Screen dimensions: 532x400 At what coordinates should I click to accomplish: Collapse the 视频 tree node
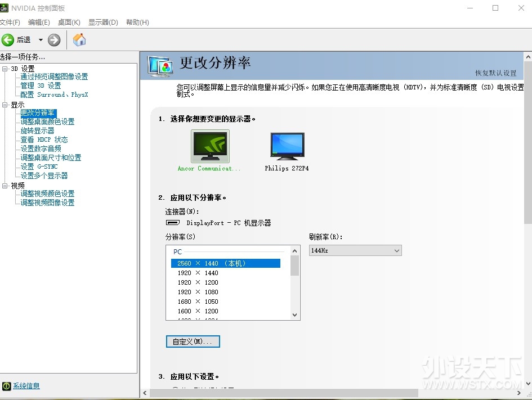5,186
